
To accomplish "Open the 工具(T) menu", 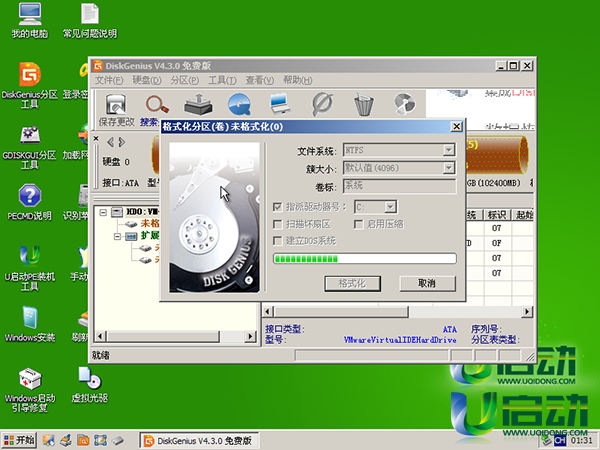I will (222, 80).
